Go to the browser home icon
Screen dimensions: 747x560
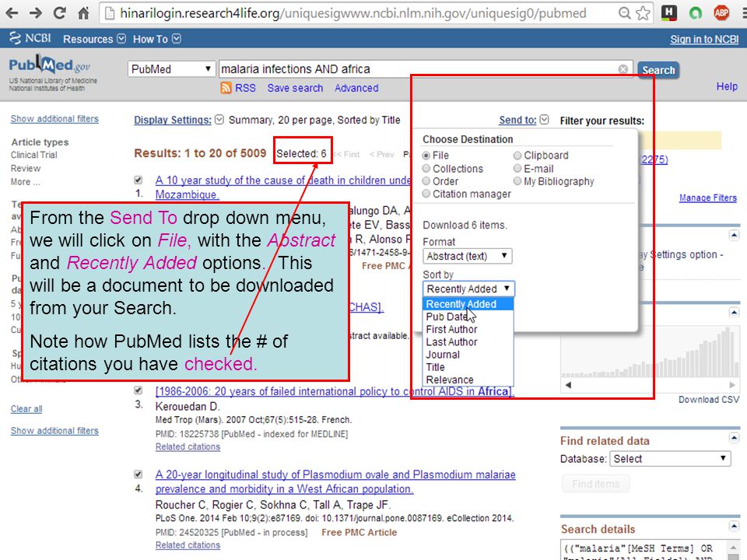[x=83, y=13]
